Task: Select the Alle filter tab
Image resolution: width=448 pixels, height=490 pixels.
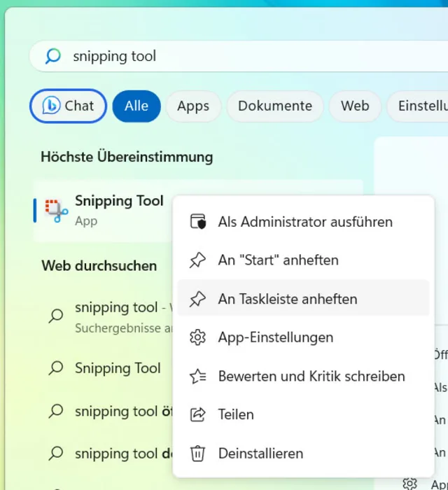Action: click(x=136, y=106)
